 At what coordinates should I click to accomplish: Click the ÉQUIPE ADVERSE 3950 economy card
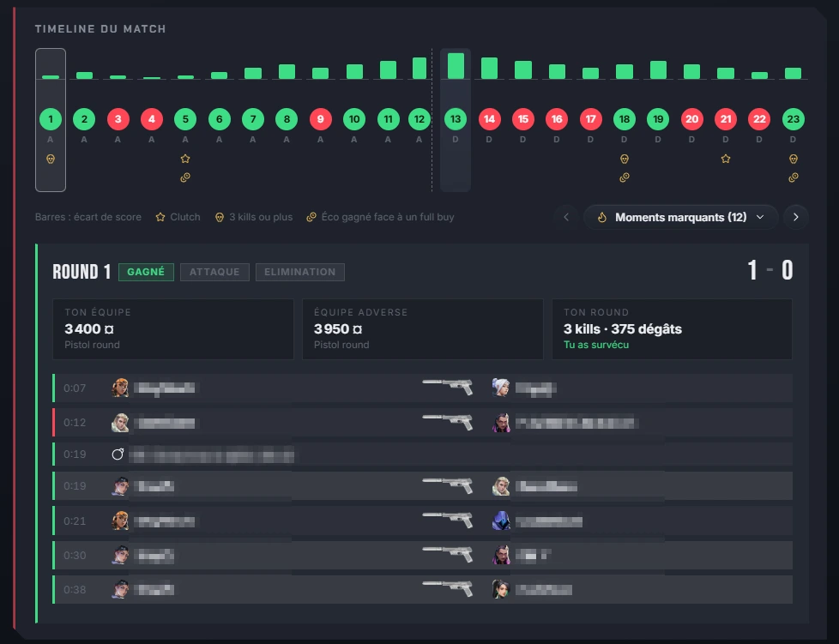[x=422, y=329]
